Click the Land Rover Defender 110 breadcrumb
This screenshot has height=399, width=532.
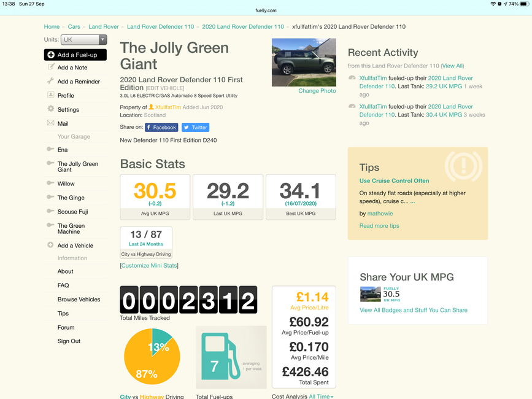click(x=161, y=26)
